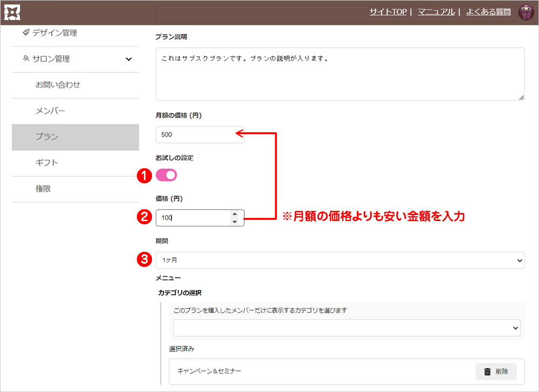Increase trial price with up arrow
Image resolution: width=539 pixels, height=392 pixels.
234,214
